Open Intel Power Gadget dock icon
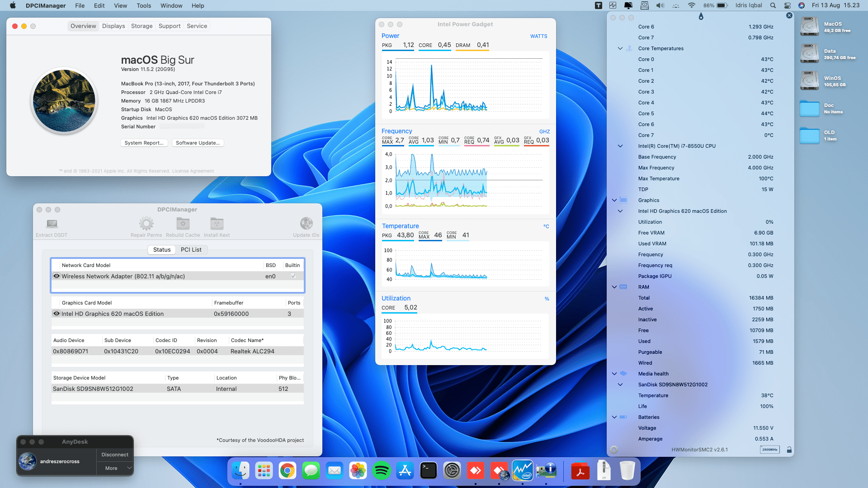Image resolution: width=868 pixels, height=488 pixels. [523, 471]
